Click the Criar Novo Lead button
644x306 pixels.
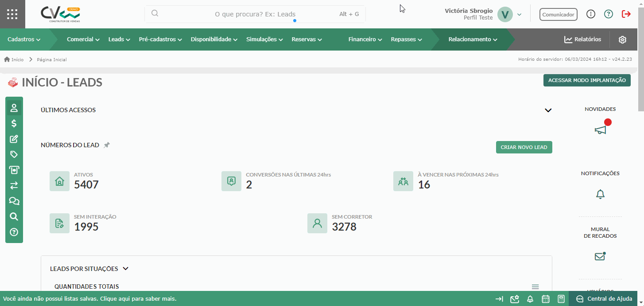524,147
